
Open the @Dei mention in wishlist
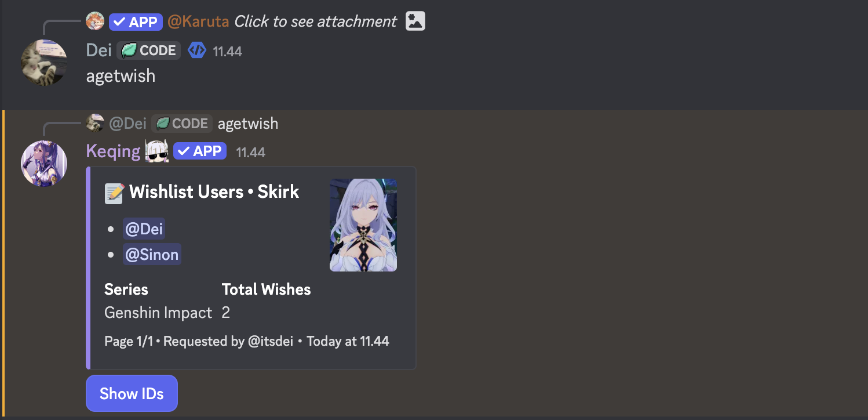pos(144,229)
